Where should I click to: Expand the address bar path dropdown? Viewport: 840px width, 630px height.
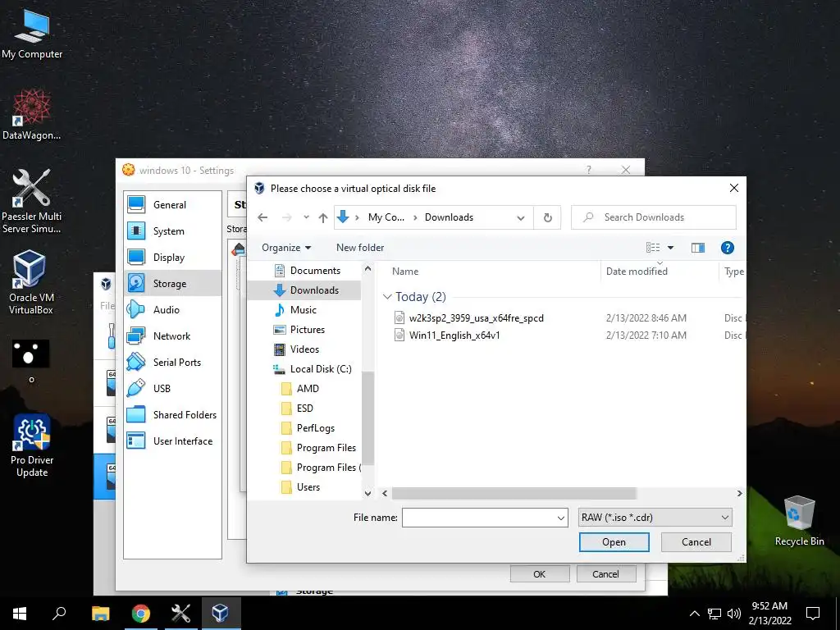pyautogui.click(x=520, y=217)
